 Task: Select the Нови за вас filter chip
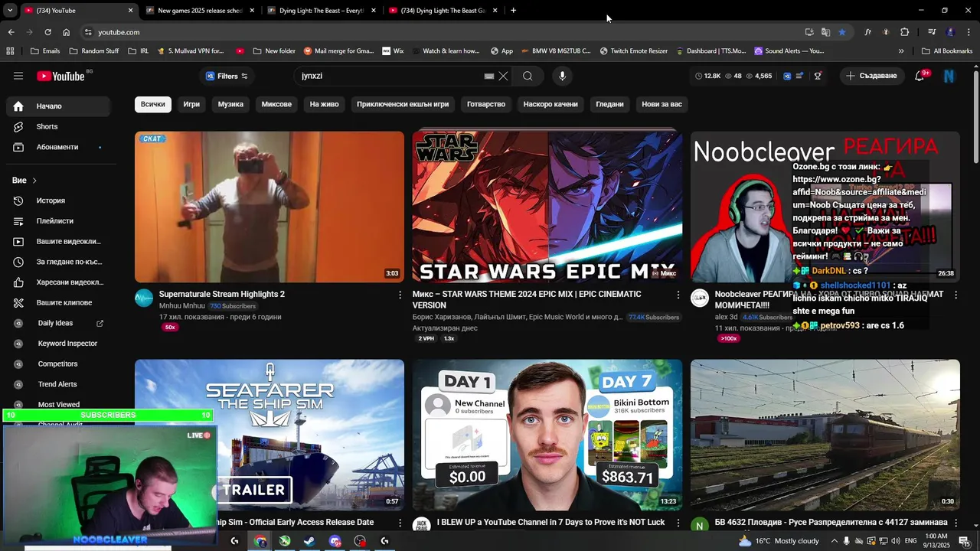click(x=661, y=104)
